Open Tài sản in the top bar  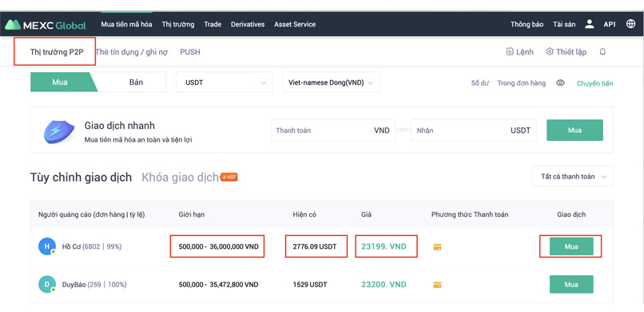click(x=564, y=24)
